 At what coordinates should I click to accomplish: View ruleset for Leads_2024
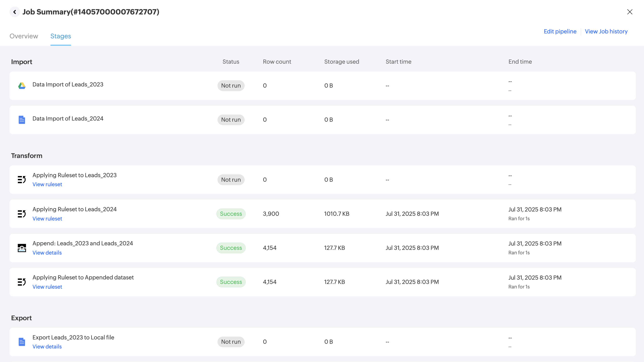47,218
